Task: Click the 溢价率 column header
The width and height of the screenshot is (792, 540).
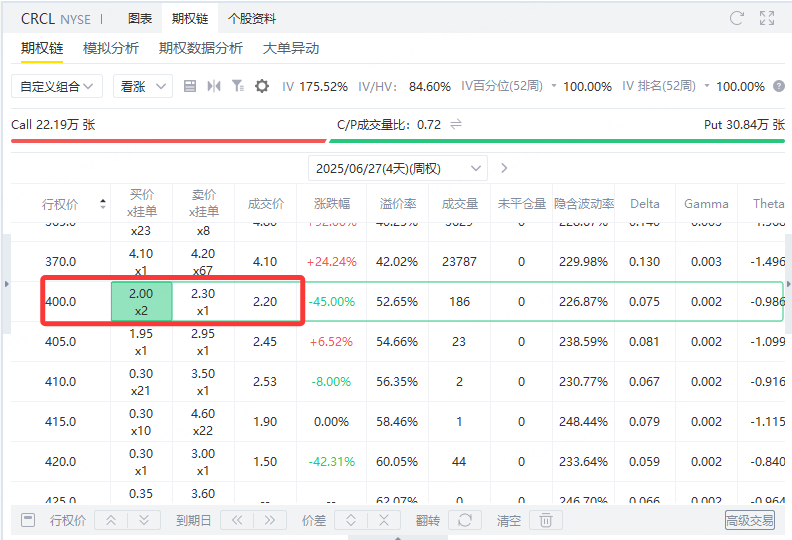Action: (398, 204)
